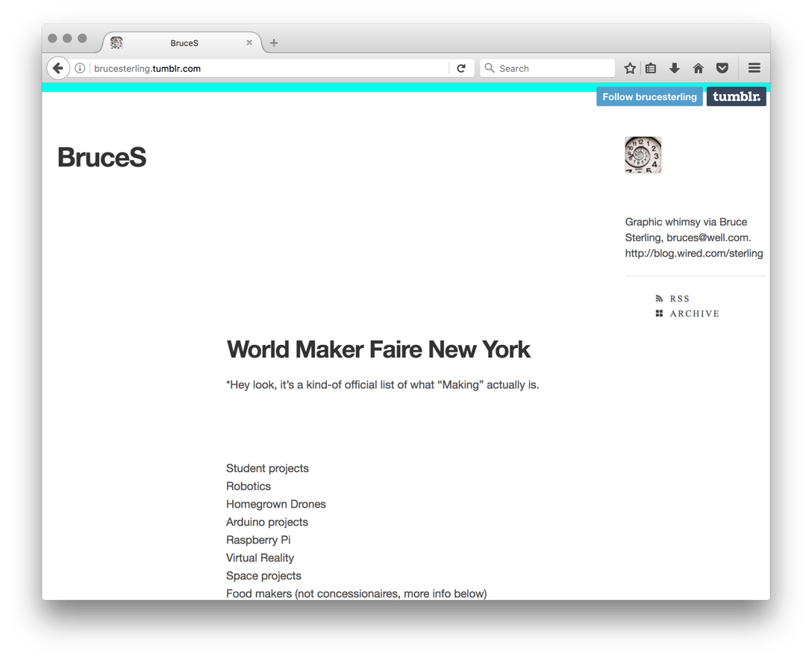Open the downloads arrow icon
The height and width of the screenshot is (660, 812).
675,68
